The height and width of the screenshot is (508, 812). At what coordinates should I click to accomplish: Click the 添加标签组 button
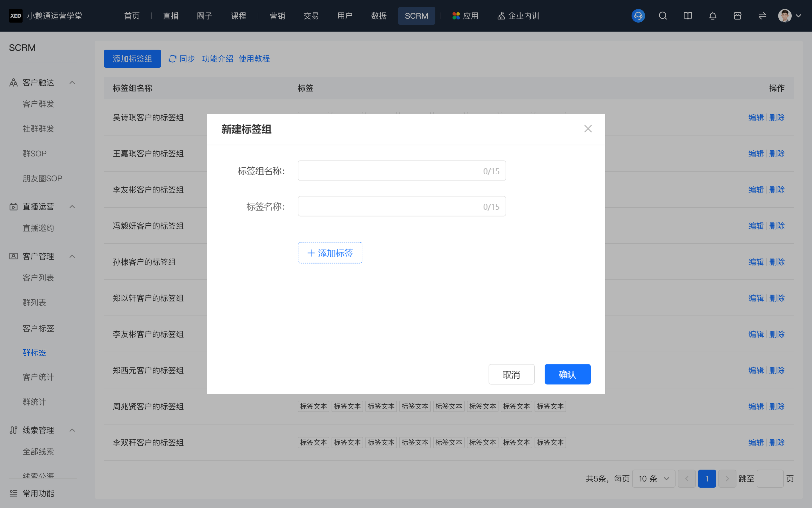pyautogui.click(x=132, y=59)
